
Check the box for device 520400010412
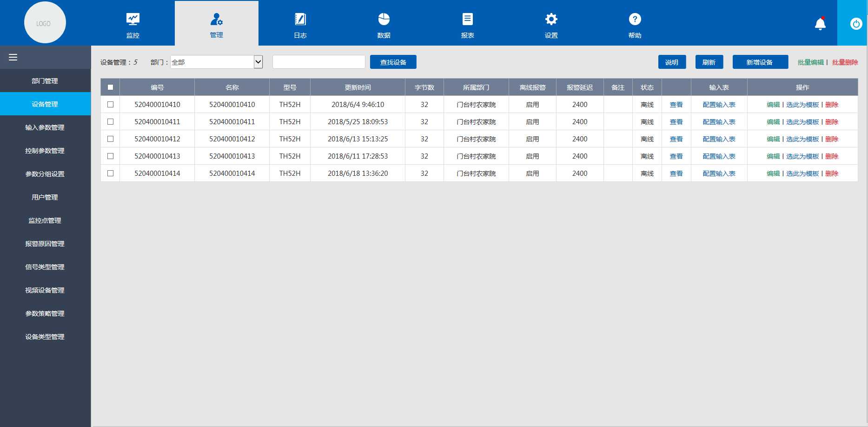click(110, 139)
